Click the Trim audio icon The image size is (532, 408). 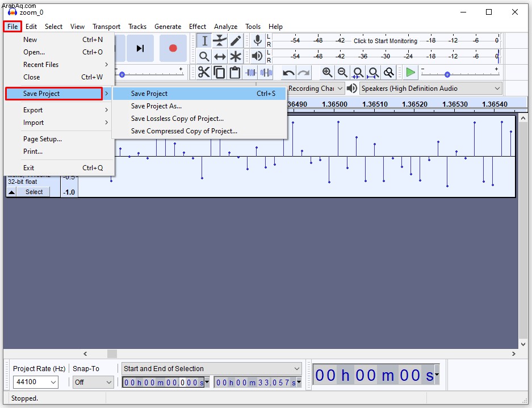pos(251,72)
